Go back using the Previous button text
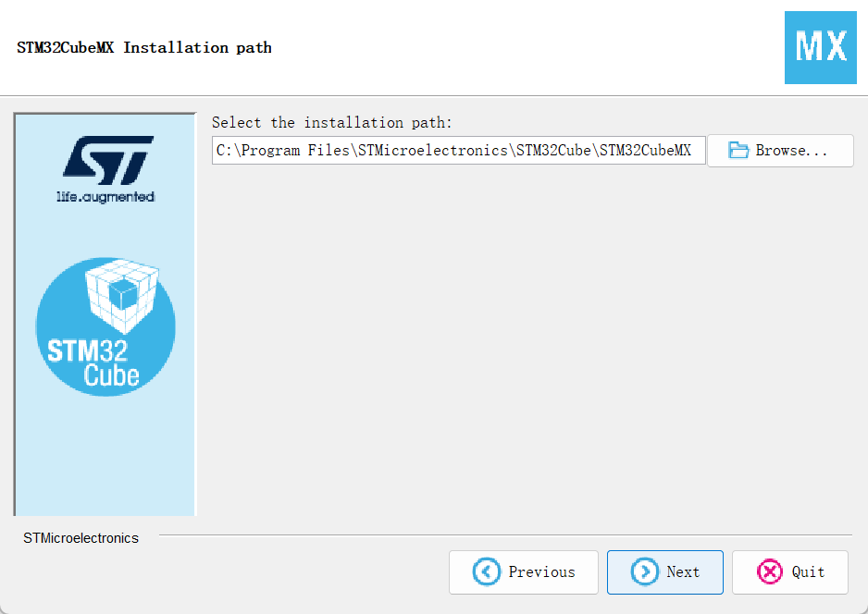Screen dimensions: 868x614 pyautogui.click(x=541, y=572)
